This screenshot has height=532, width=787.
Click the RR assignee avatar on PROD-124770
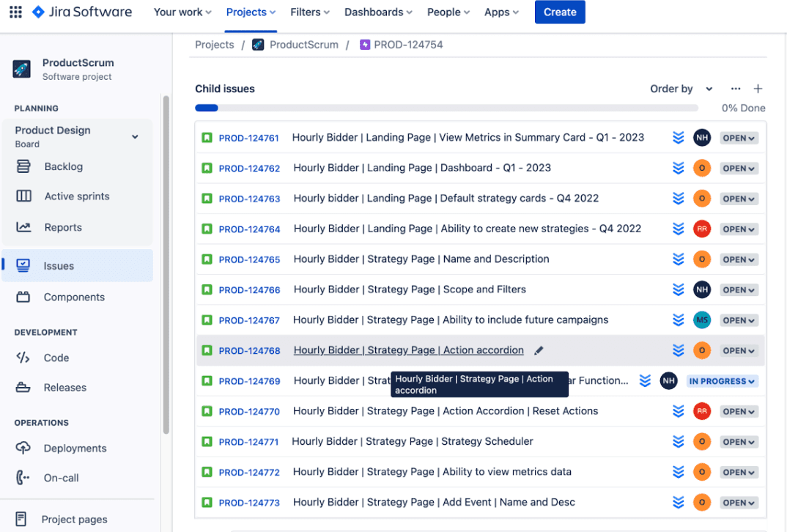point(702,411)
